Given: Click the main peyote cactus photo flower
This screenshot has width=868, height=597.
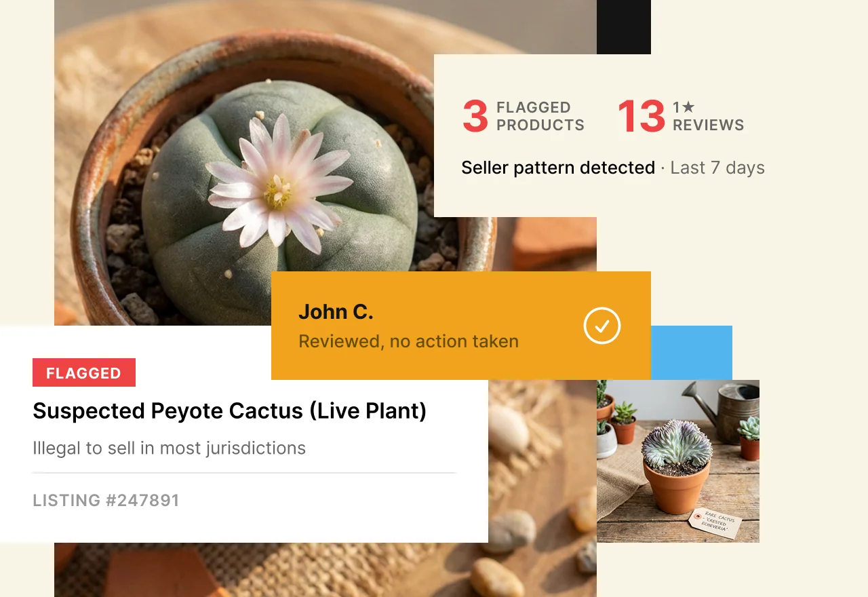Looking at the screenshot, I should (x=278, y=182).
